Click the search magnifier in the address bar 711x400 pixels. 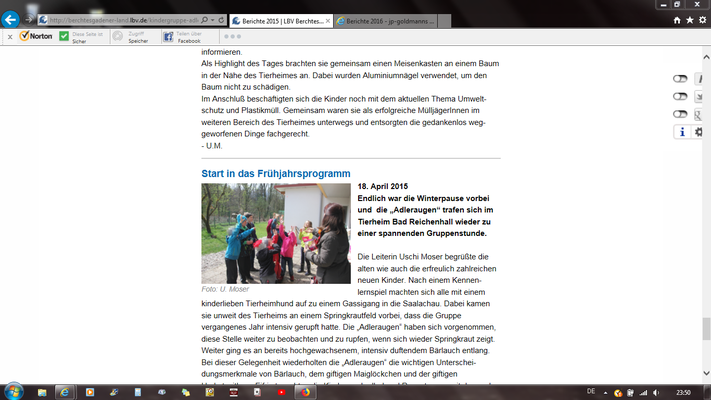click(x=205, y=20)
